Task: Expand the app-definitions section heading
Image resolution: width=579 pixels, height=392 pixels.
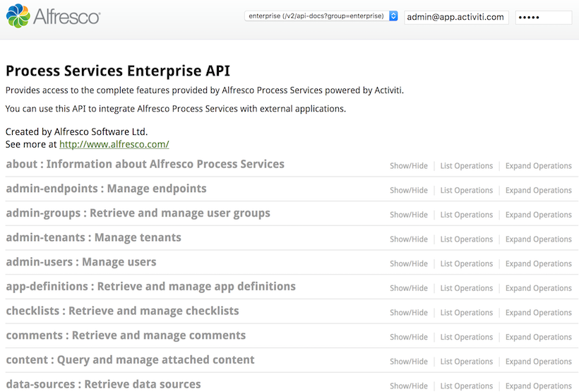Action: pos(150,287)
